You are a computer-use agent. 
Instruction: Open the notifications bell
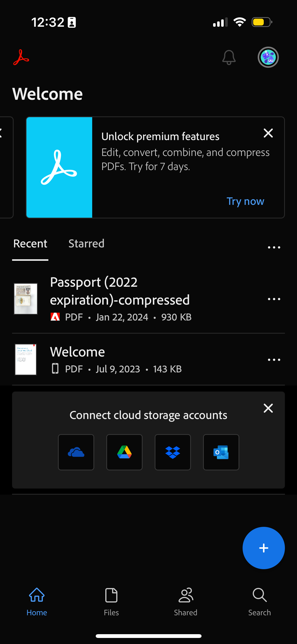[x=229, y=57]
